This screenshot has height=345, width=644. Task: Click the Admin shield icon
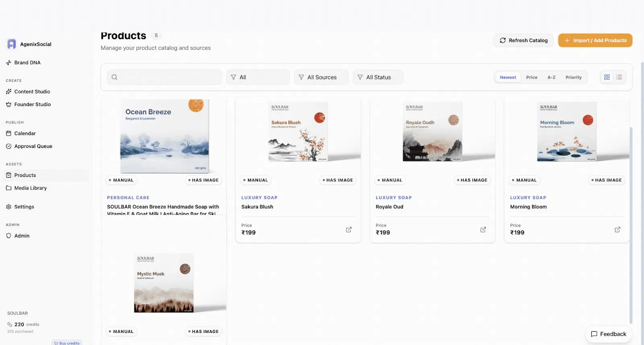click(x=8, y=236)
